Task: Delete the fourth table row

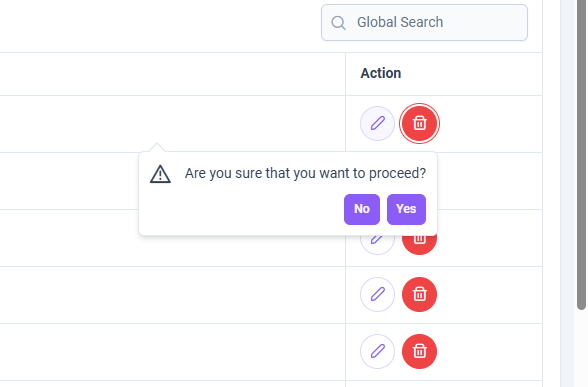Action: pyautogui.click(x=419, y=294)
